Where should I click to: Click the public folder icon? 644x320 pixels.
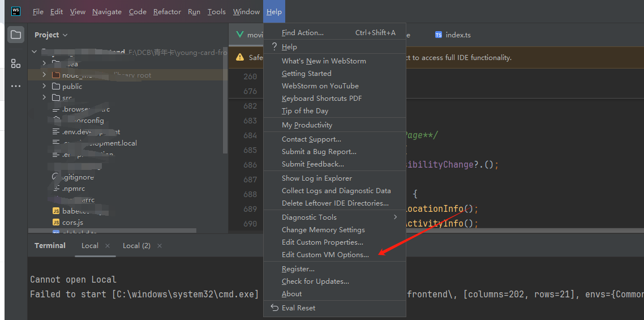click(56, 87)
